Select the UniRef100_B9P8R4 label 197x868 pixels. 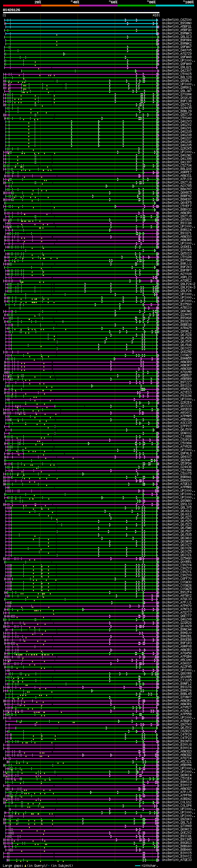(x=177, y=40)
